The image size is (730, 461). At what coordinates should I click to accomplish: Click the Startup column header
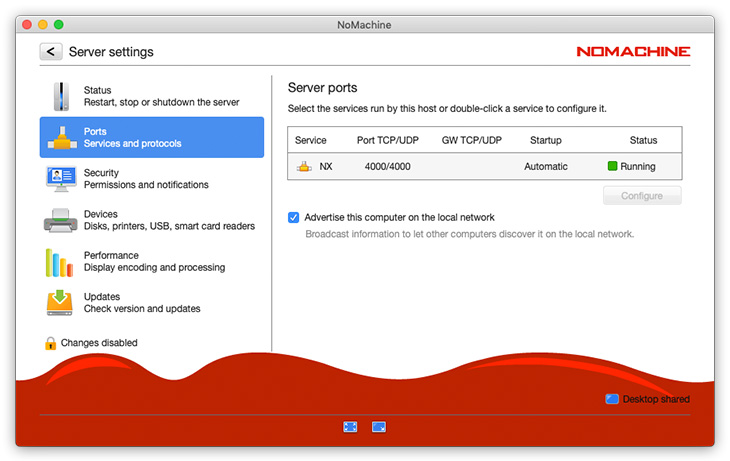pos(545,140)
